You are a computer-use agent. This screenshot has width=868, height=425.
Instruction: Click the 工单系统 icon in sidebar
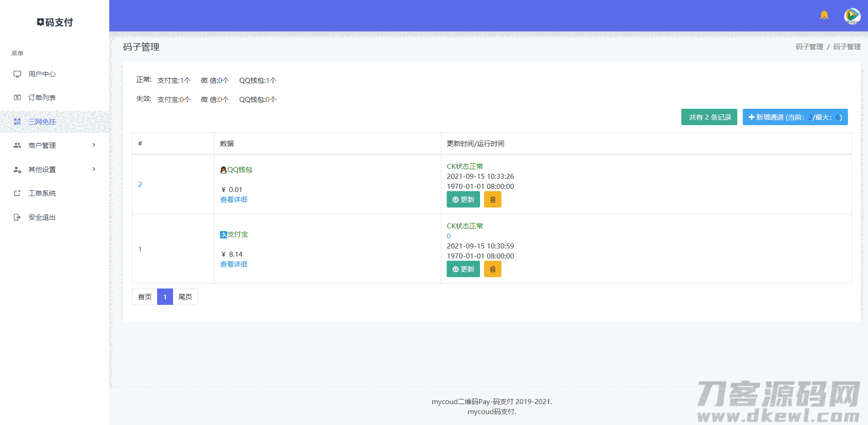coord(17,193)
